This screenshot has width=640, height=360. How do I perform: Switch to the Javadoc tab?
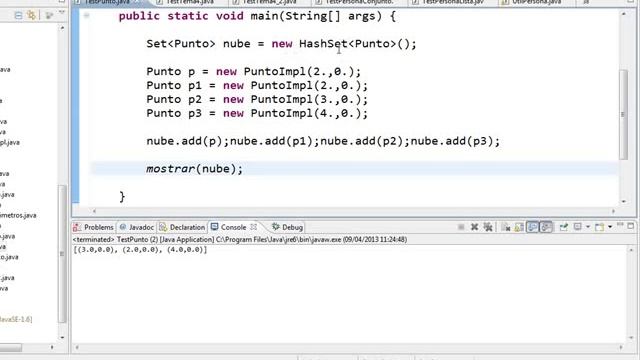137,227
